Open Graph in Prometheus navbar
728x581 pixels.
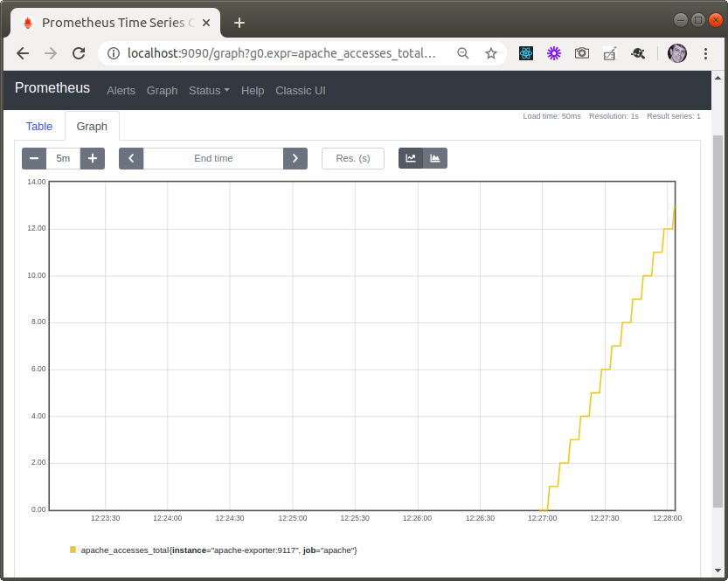[x=162, y=91]
